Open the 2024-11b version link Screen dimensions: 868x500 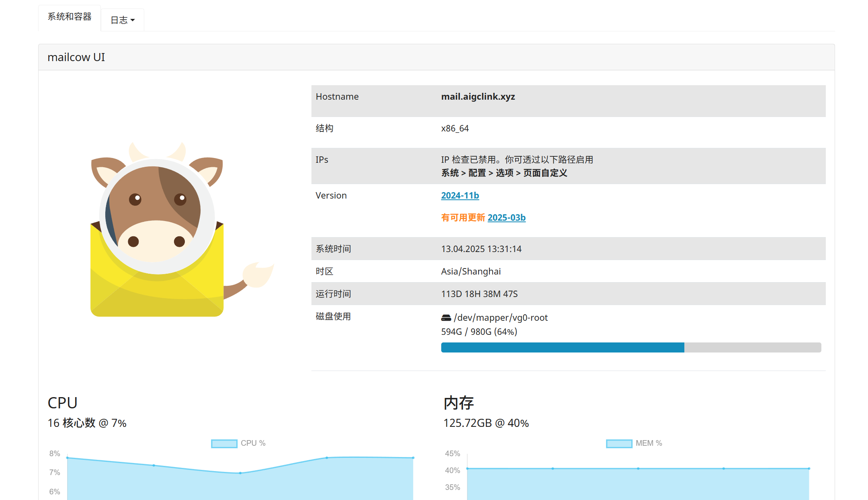460,195
